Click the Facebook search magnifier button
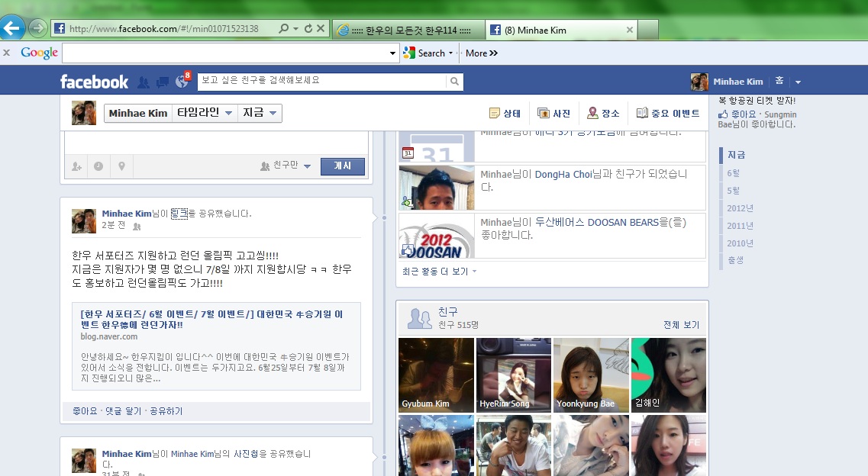Image resolution: width=868 pixels, height=476 pixels. pyautogui.click(x=454, y=82)
